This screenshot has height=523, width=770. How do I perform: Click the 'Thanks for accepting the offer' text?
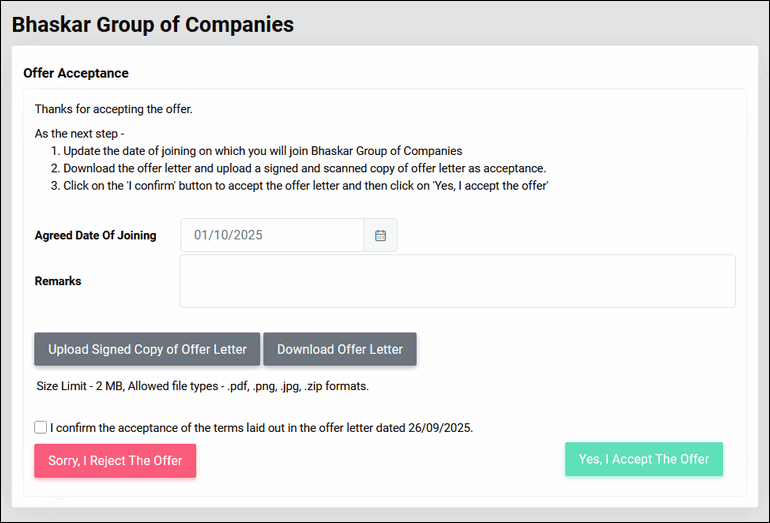point(113,109)
